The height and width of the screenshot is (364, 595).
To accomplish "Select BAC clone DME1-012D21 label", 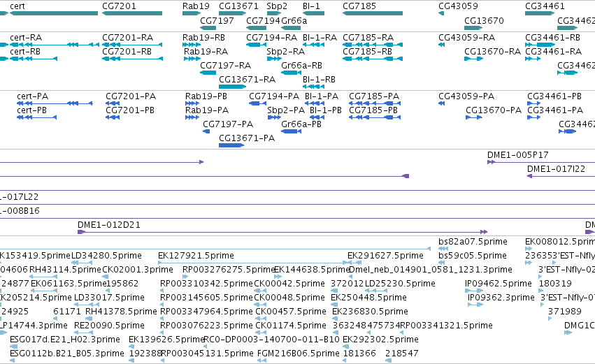I will click(x=109, y=225).
